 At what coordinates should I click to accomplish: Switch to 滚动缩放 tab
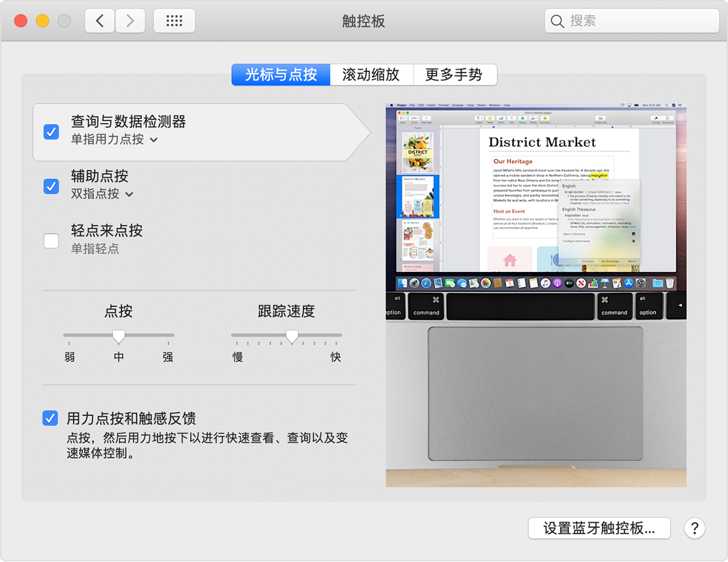(371, 75)
